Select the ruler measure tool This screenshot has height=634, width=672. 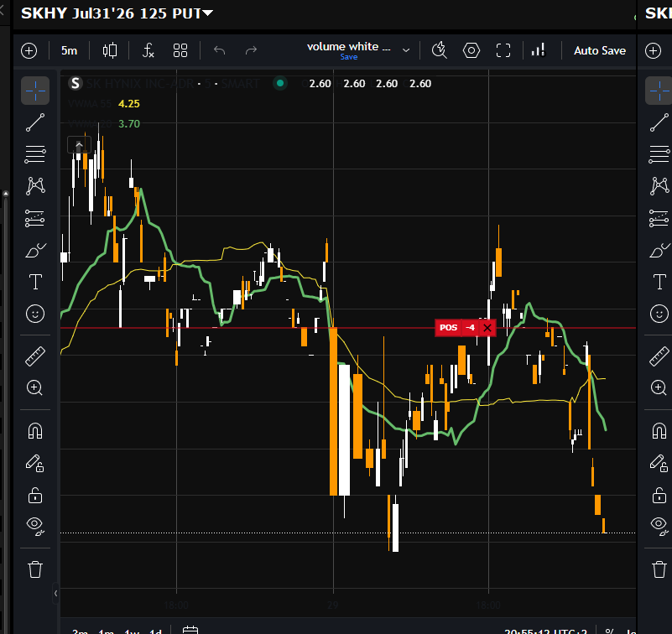coord(35,356)
